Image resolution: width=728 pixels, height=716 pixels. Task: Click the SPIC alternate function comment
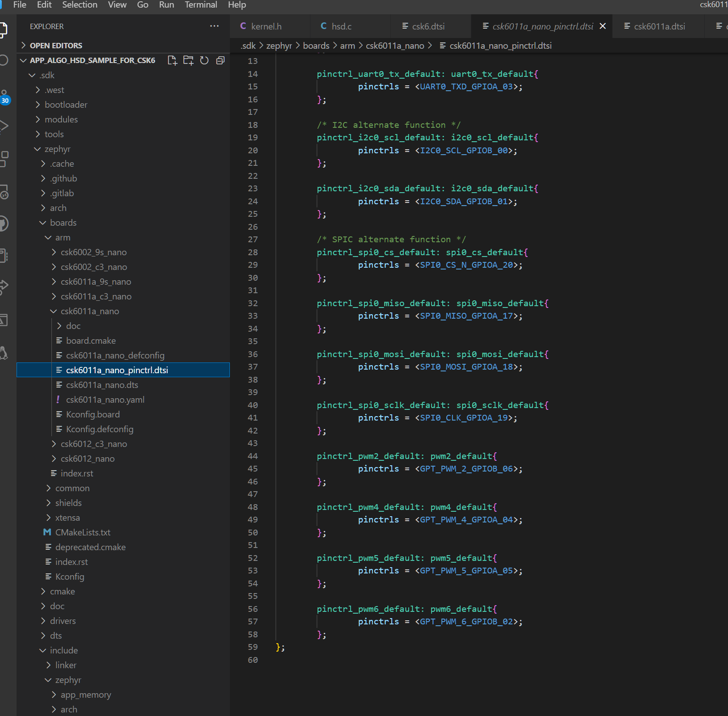391,239
